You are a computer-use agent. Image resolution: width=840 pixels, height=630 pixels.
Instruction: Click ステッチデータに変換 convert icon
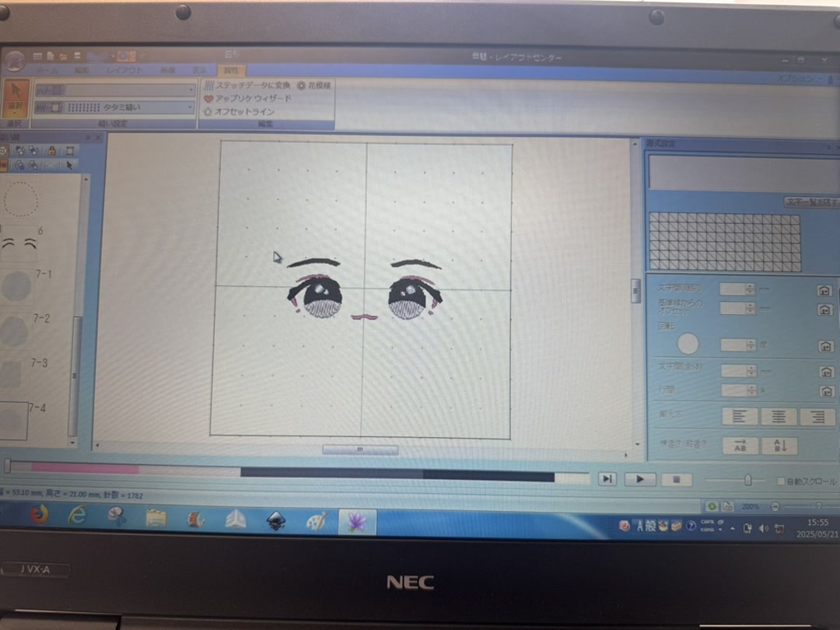209,86
